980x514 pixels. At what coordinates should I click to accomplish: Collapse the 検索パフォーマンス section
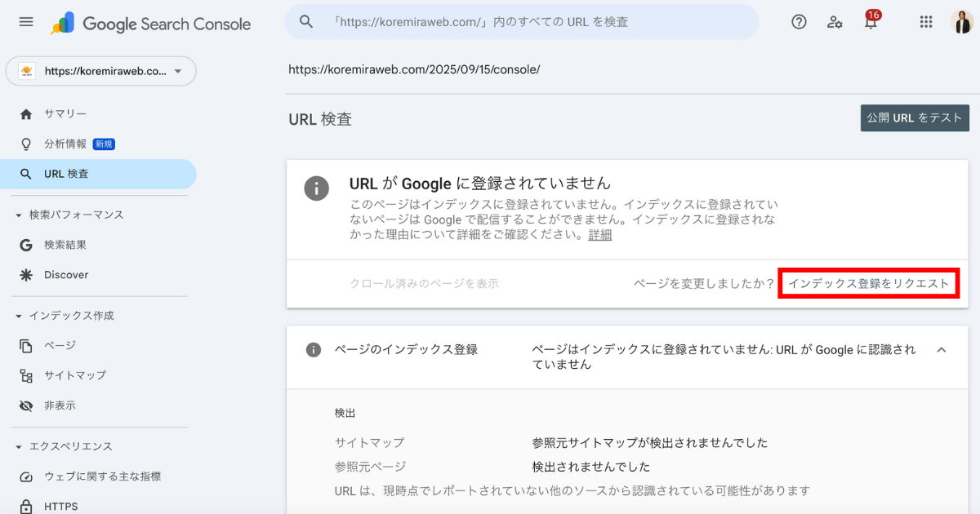click(19, 215)
